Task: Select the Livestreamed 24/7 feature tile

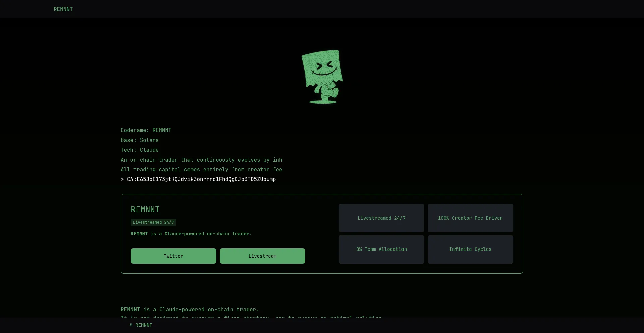Action: pos(381,218)
